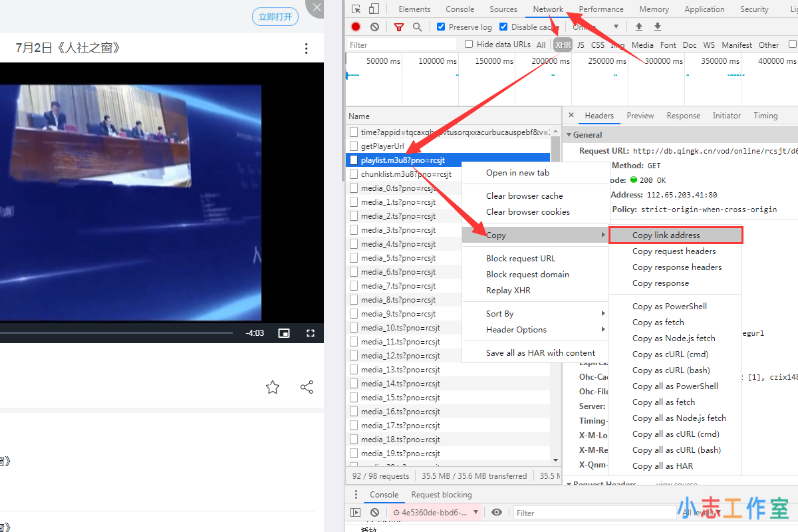Viewport: 798px width, 532px height.
Task: Activate the inspect element picker icon
Action: pyautogui.click(x=356, y=9)
